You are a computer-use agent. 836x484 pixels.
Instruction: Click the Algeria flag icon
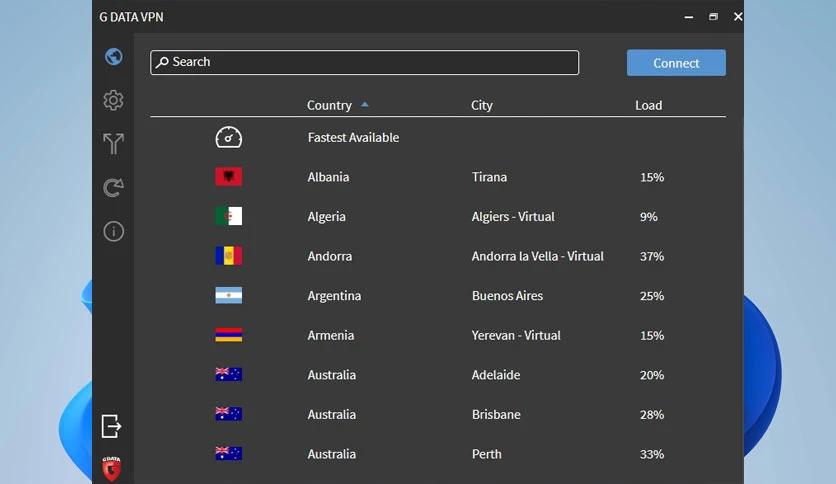[x=229, y=216]
